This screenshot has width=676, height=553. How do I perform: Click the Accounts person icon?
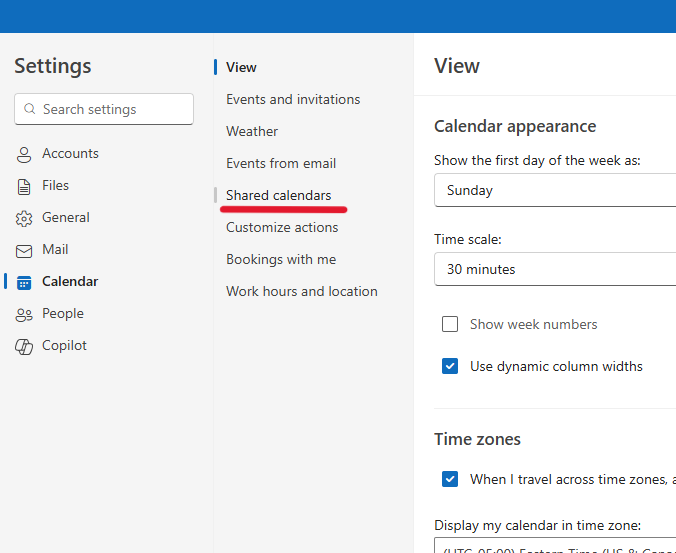(x=24, y=154)
